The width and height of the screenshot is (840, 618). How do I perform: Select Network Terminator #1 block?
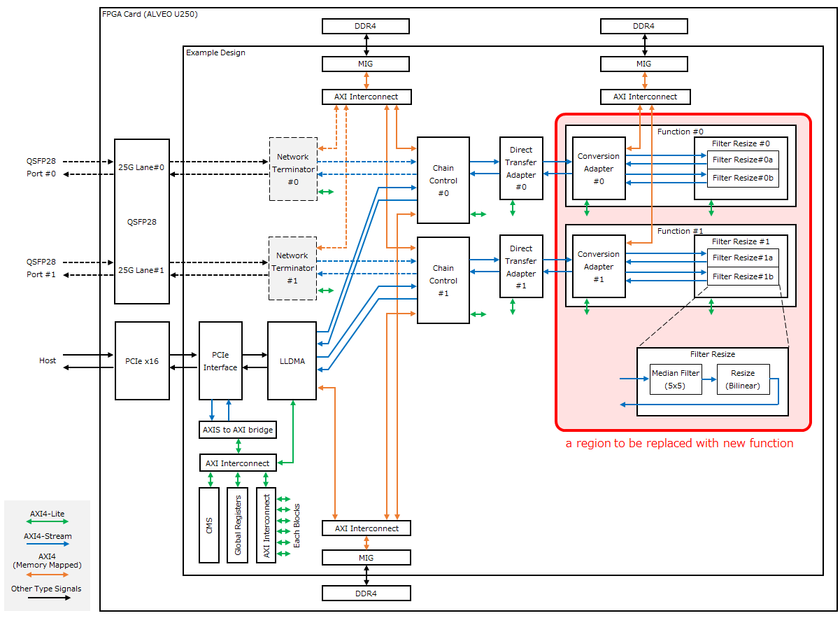293,268
